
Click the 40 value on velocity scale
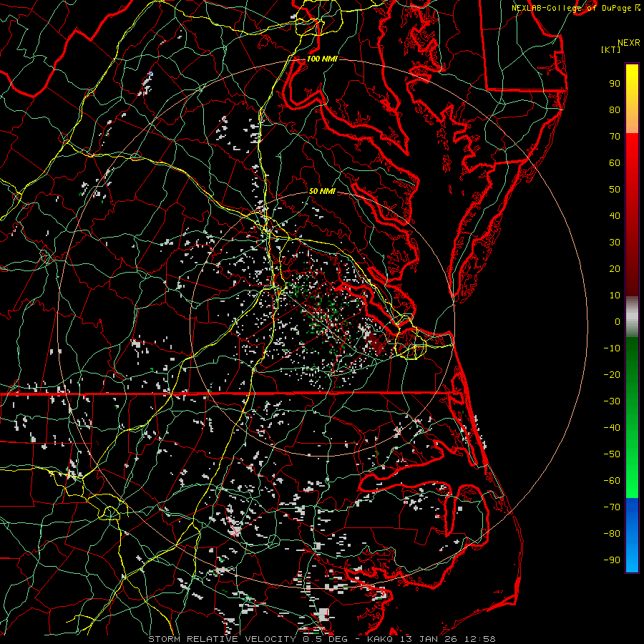point(615,216)
